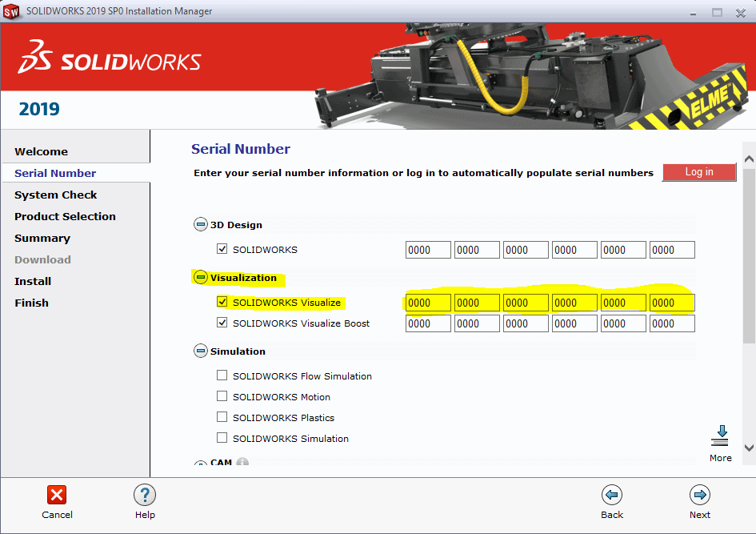Screen dimensions: 756x534
Task: Click first serial field of Visualize Boost
Action: coord(428,323)
